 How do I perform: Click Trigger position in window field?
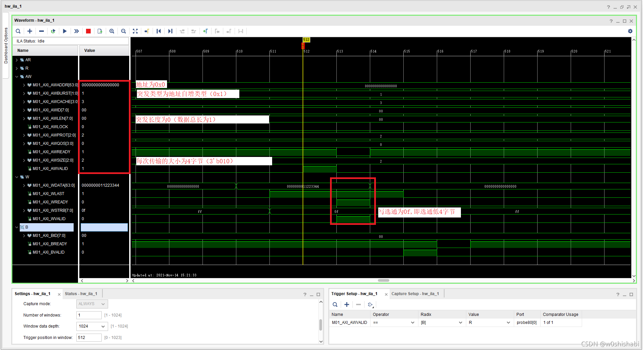click(89, 338)
